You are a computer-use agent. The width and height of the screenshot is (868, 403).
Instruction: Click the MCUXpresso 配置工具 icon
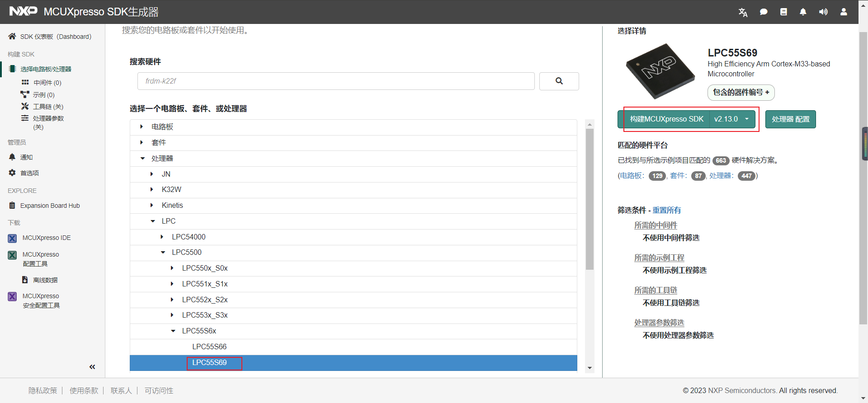[x=12, y=255]
